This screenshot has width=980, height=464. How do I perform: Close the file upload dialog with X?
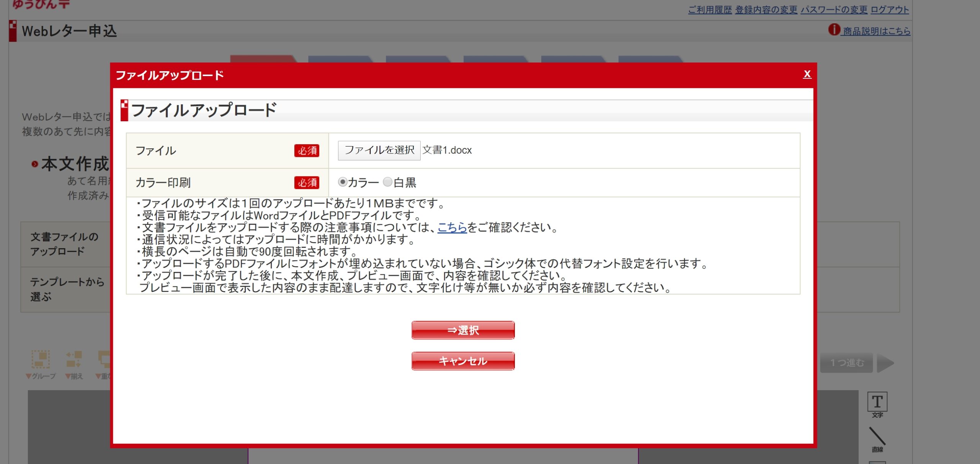pos(807,74)
